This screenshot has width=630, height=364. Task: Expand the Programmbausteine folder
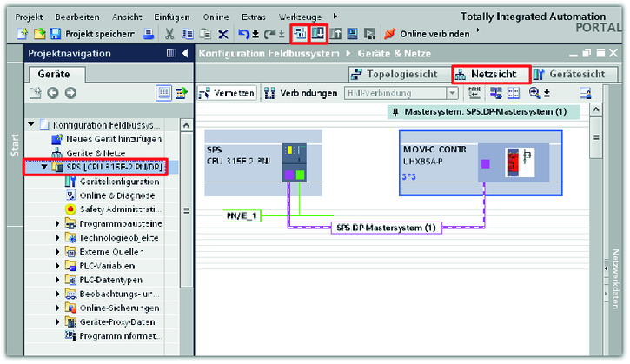point(57,223)
